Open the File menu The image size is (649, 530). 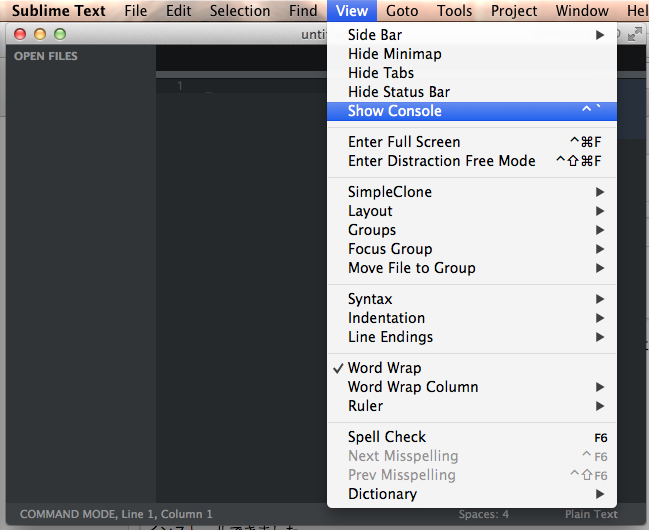135,11
